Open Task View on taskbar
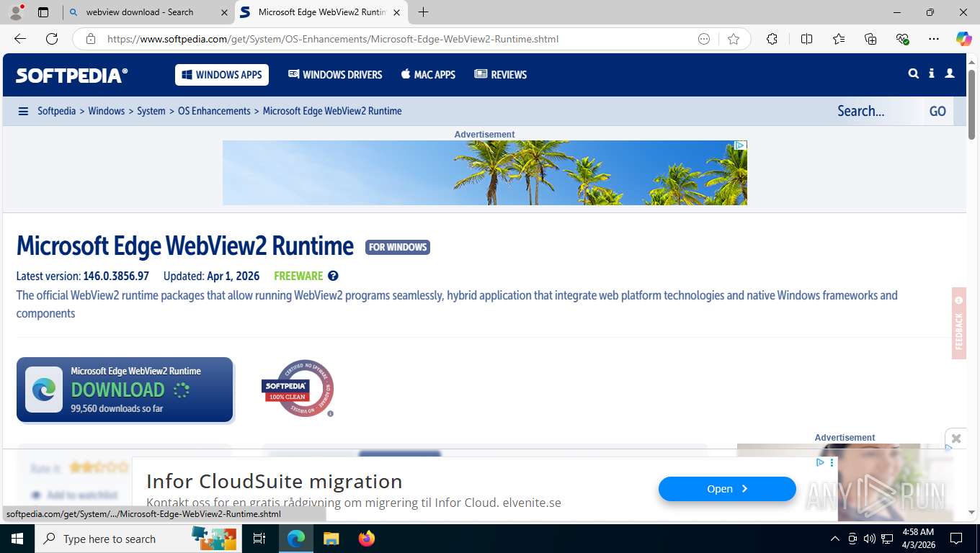The width and height of the screenshot is (980, 553). pyautogui.click(x=259, y=539)
